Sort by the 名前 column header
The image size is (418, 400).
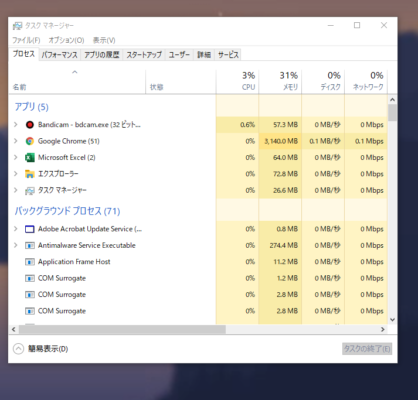pos(77,82)
